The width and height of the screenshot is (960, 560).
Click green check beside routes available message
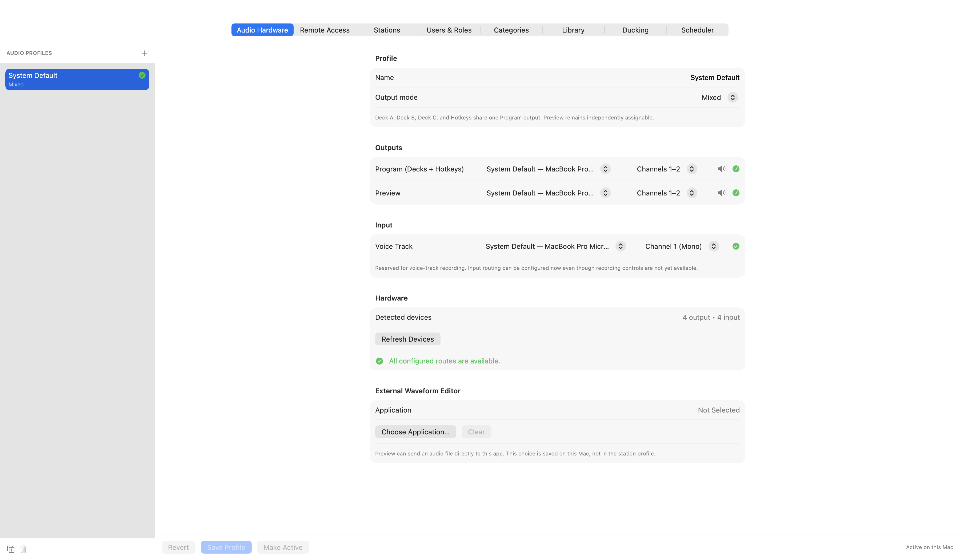[x=379, y=361]
